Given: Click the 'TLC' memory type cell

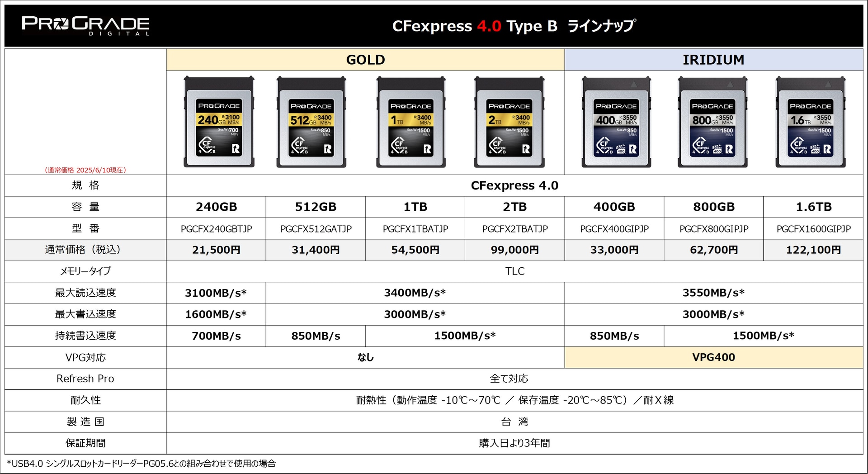Looking at the screenshot, I should 514,271.
